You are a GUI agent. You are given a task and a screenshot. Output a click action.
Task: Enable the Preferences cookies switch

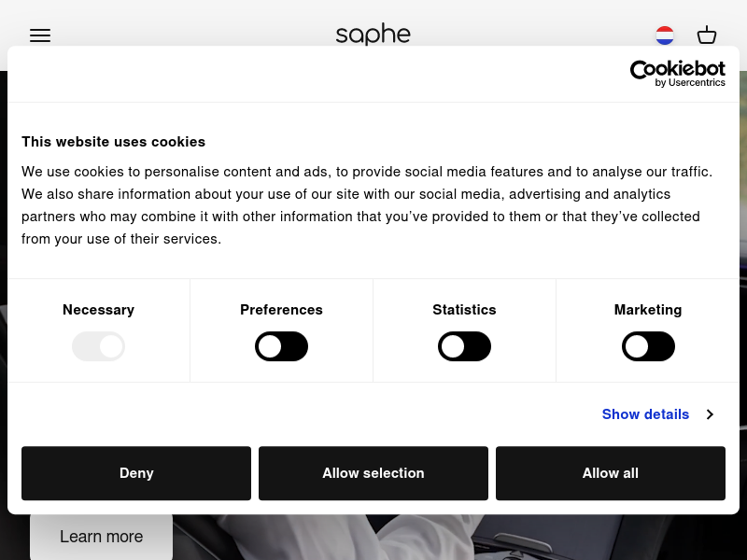click(282, 346)
